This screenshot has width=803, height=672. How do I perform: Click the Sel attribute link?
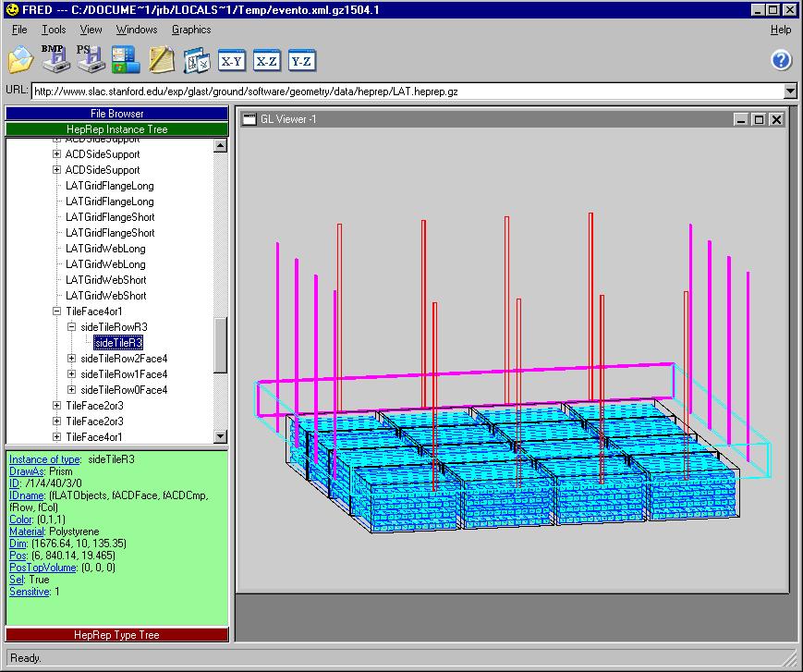[x=17, y=580]
